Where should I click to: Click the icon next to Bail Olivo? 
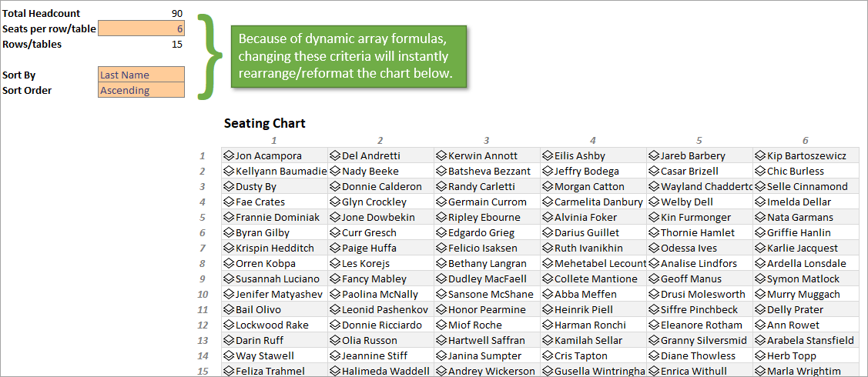(x=229, y=309)
